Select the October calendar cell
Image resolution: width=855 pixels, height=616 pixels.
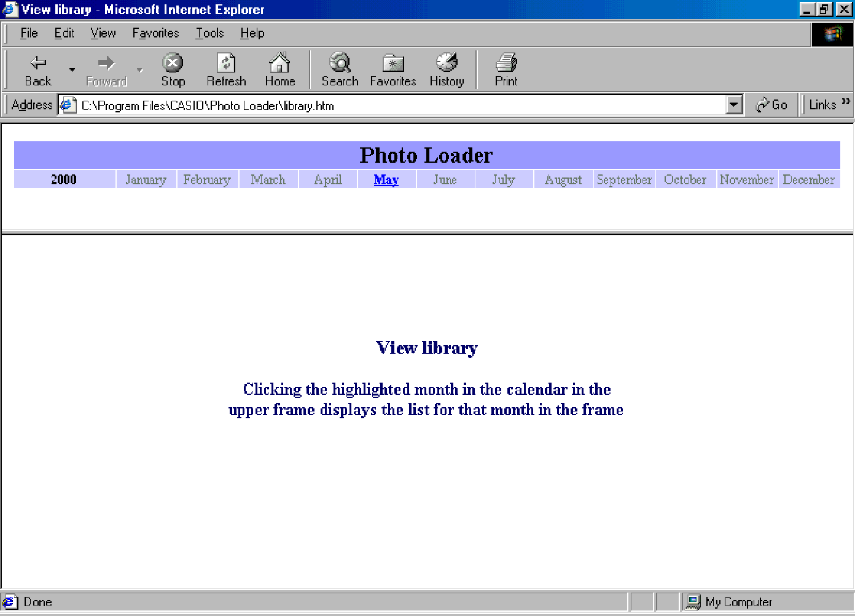point(685,179)
